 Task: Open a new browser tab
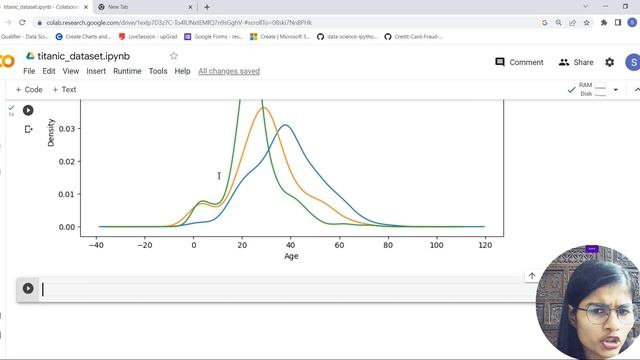tap(207, 7)
